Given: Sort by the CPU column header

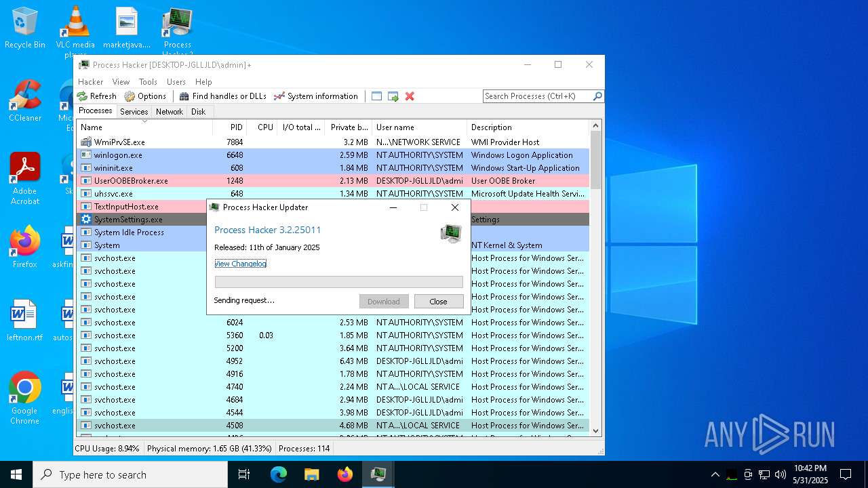Looking at the screenshot, I should [262, 127].
